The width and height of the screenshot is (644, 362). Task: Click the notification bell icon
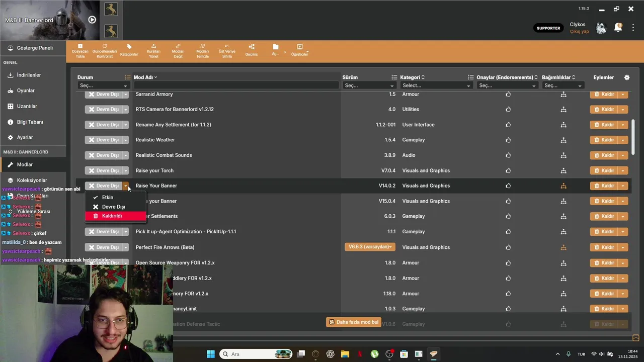coord(618,28)
